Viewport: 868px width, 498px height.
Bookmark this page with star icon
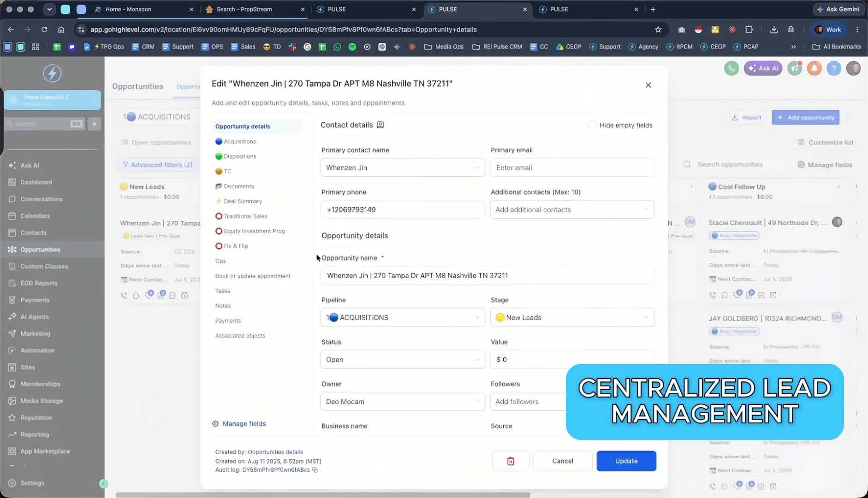[658, 30]
